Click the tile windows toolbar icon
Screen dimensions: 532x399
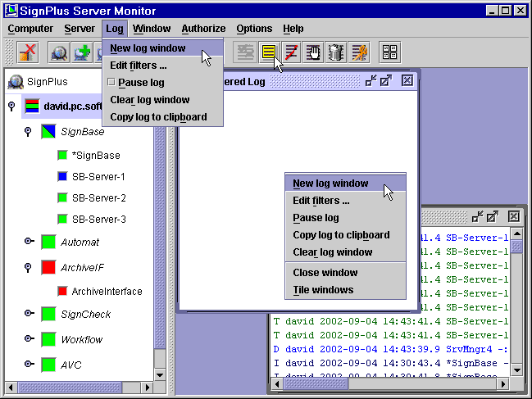point(389,53)
